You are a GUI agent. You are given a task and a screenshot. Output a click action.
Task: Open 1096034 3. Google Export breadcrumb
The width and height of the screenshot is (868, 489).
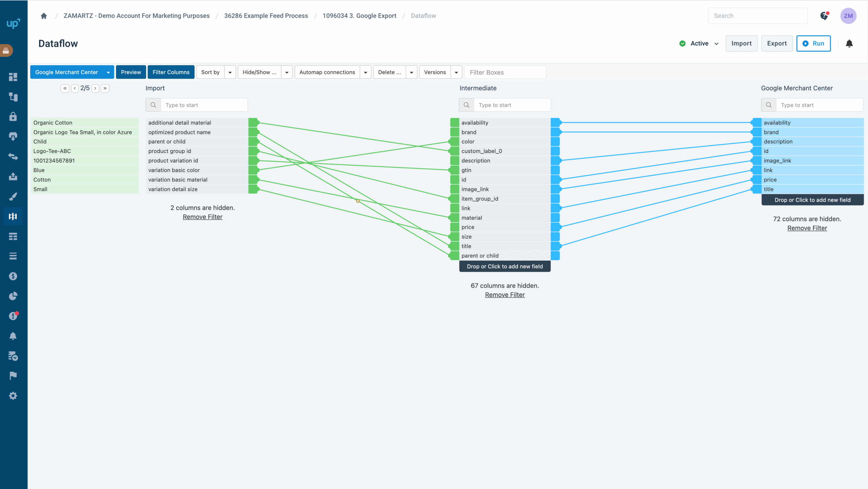[x=359, y=16]
